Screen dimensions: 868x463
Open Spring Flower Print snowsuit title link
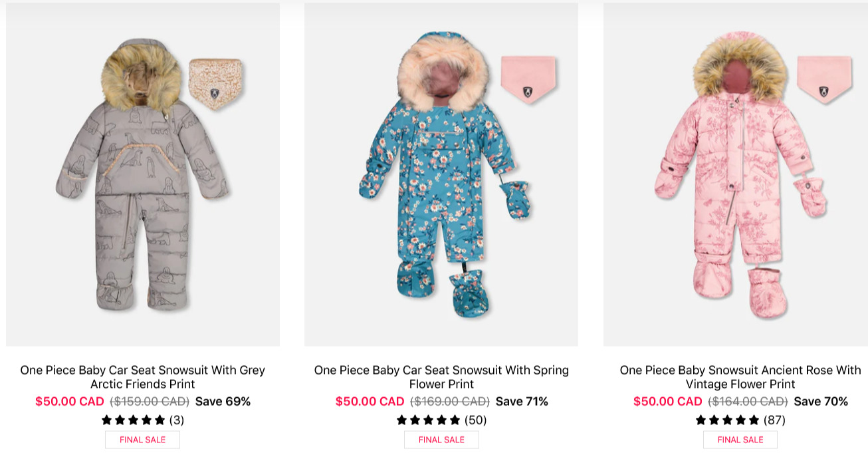tap(441, 377)
